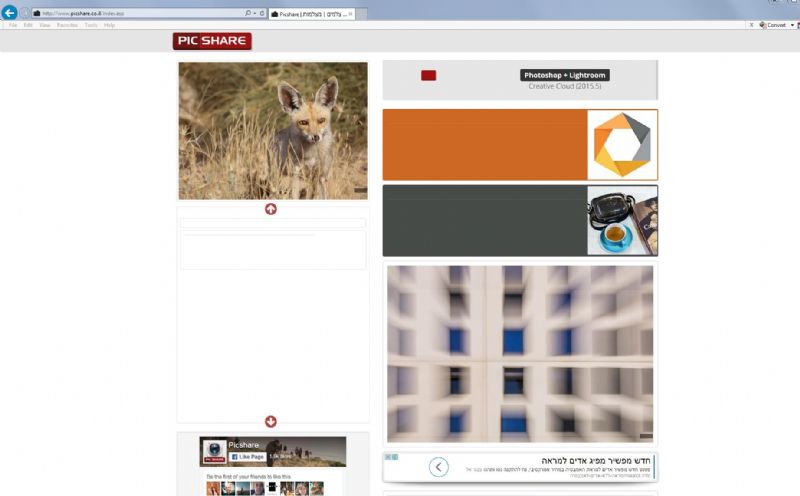Click the URL address field
This screenshot has width=800, height=496.
coord(140,14)
